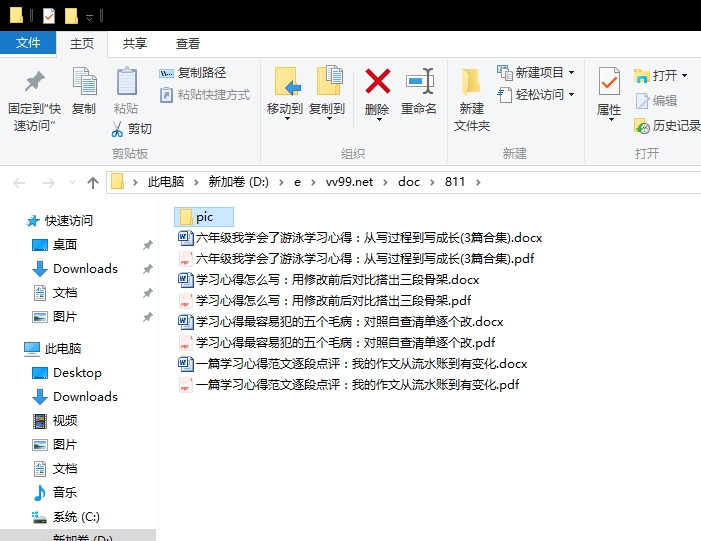The width and height of the screenshot is (701, 541).
Task: Click Copy path (复制路径)
Action: pos(193,73)
